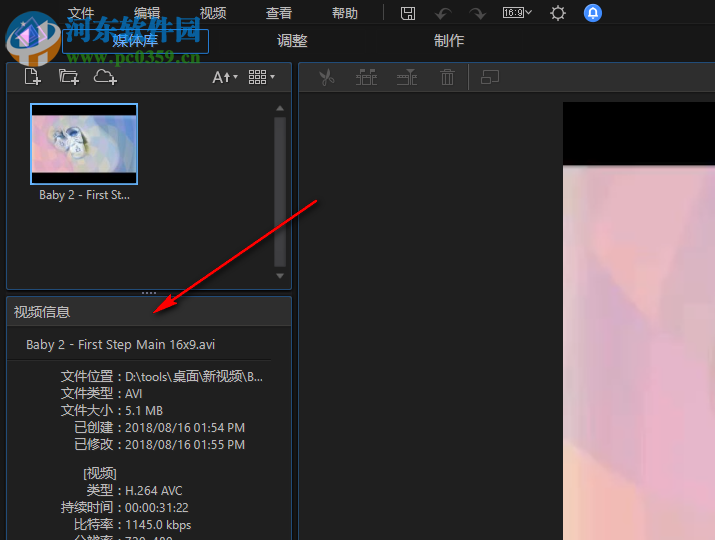
Task: Click the video preview image
Action: tap(639, 321)
